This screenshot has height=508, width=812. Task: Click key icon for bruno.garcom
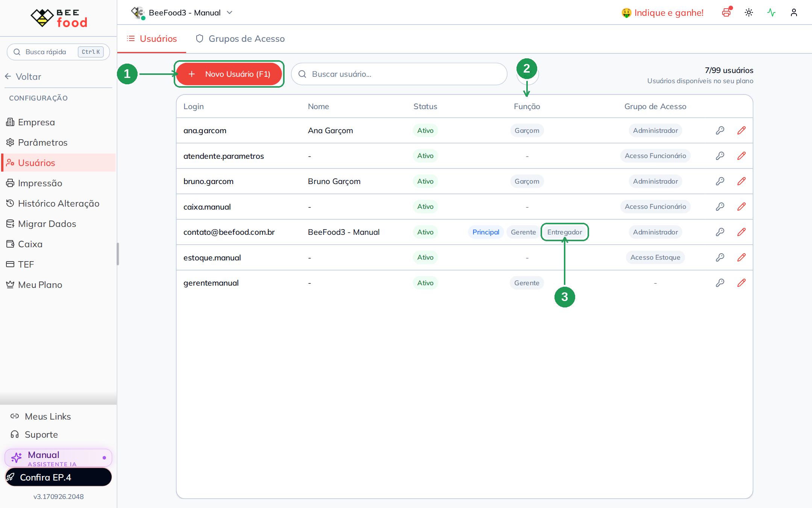click(720, 181)
